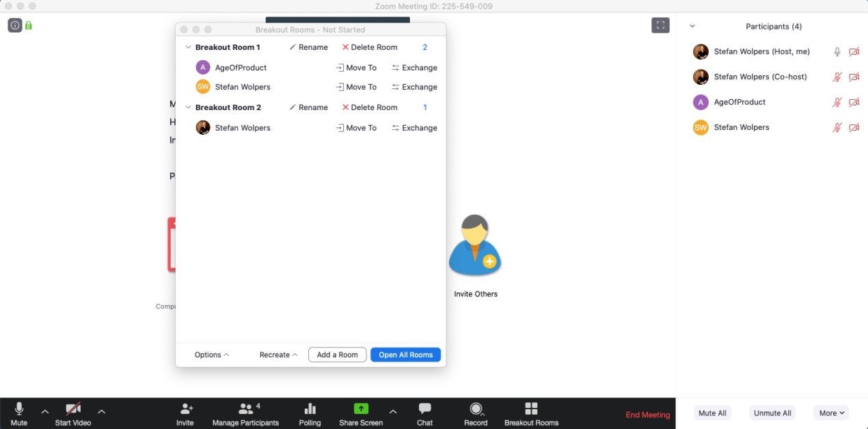Open the Recreate dropdown
Viewport: 868px width, 429px height.
click(x=279, y=354)
